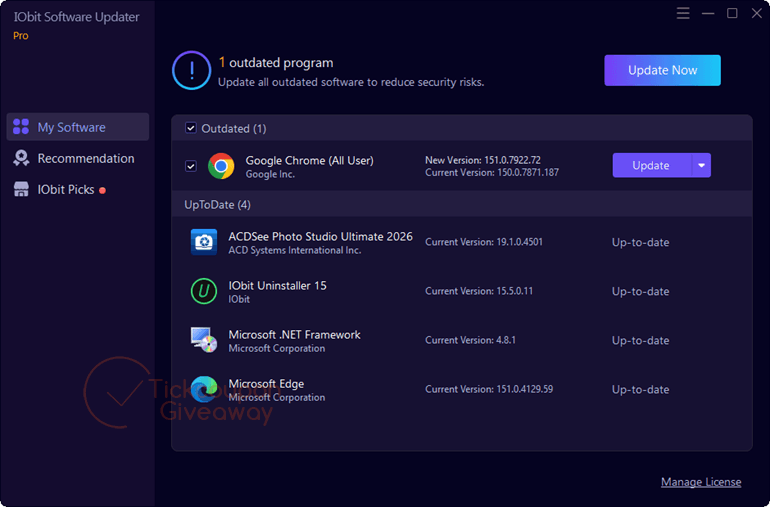
Task: Click Current Version: 151.0.4129.59 text
Action: point(489,389)
